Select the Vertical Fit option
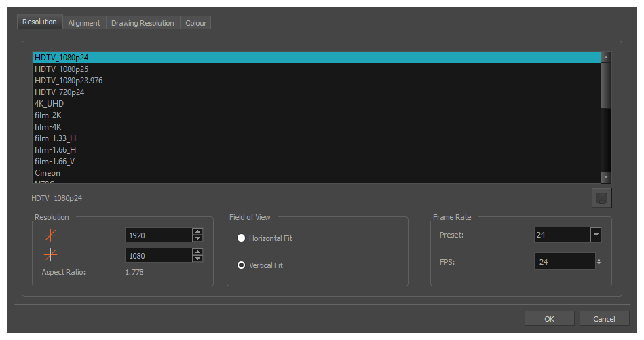Viewport: 644px width, 340px height. pyautogui.click(x=241, y=265)
